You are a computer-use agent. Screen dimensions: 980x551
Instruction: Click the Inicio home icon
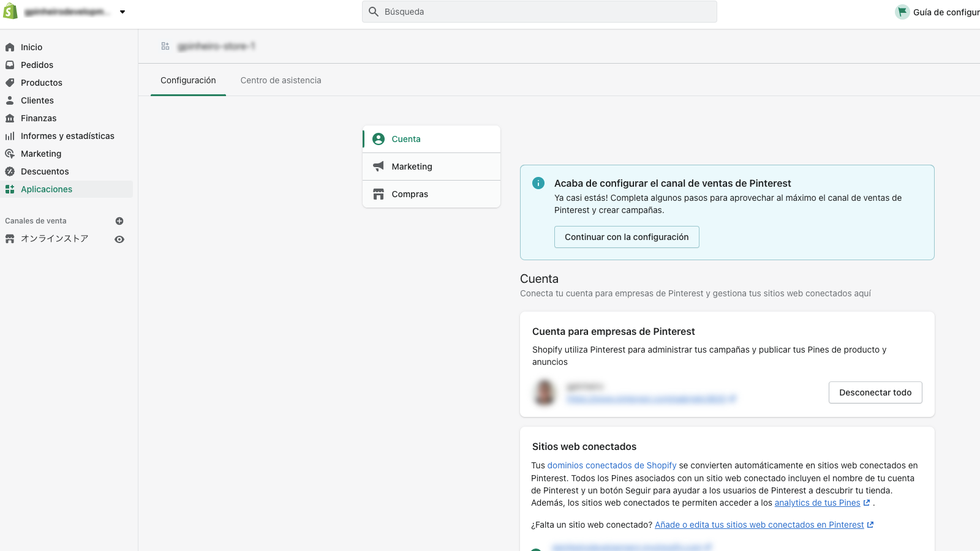click(x=10, y=47)
